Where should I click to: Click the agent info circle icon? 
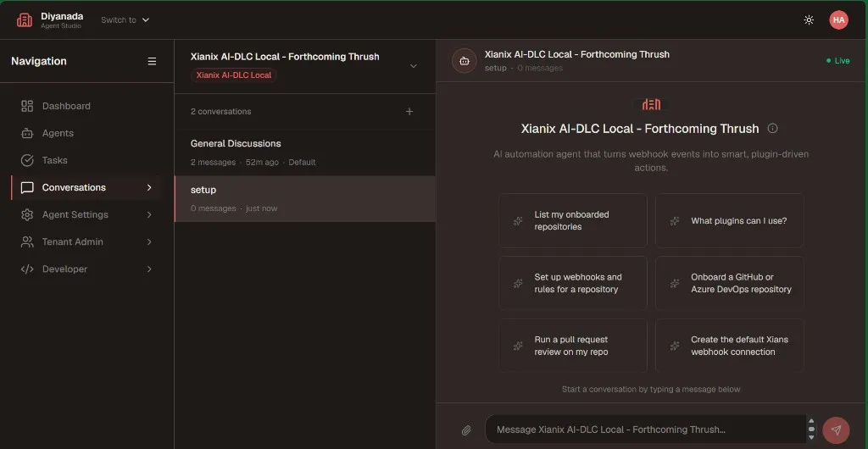[x=773, y=128]
